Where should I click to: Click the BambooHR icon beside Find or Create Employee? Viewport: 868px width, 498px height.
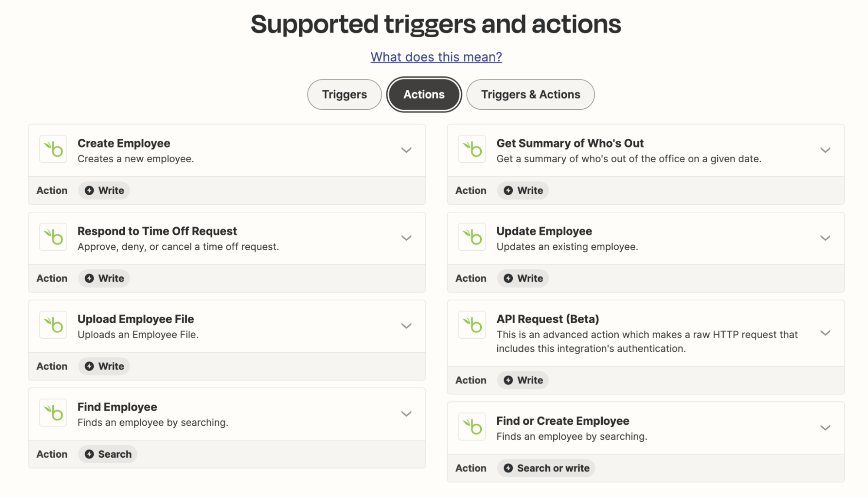472,427
